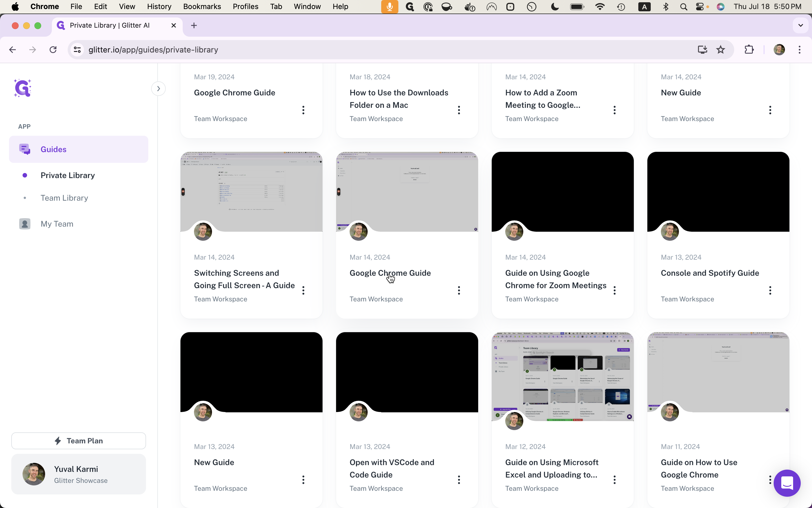Open My Team in sidebar

(57, 224)
